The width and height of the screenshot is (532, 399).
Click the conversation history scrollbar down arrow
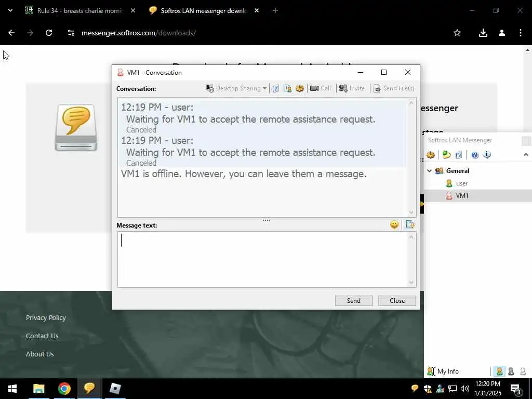pos(411,212)
